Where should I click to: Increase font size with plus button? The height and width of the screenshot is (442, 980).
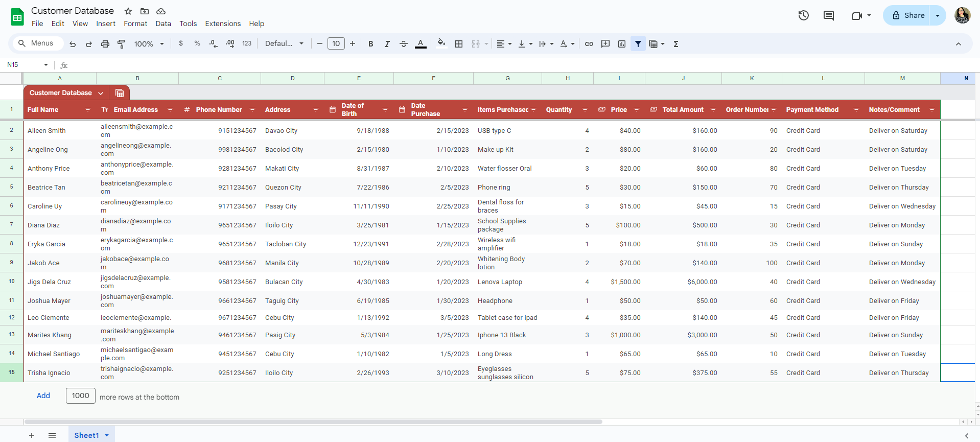353,44
